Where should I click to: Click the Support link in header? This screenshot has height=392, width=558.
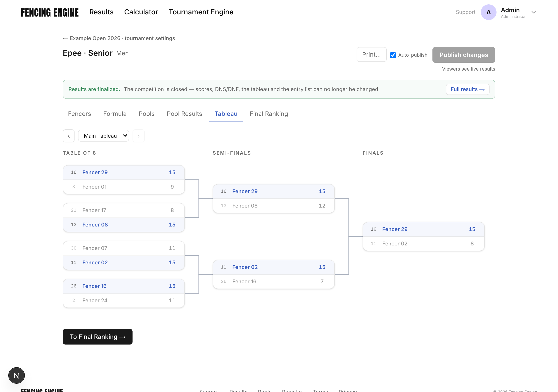[465, 12]
